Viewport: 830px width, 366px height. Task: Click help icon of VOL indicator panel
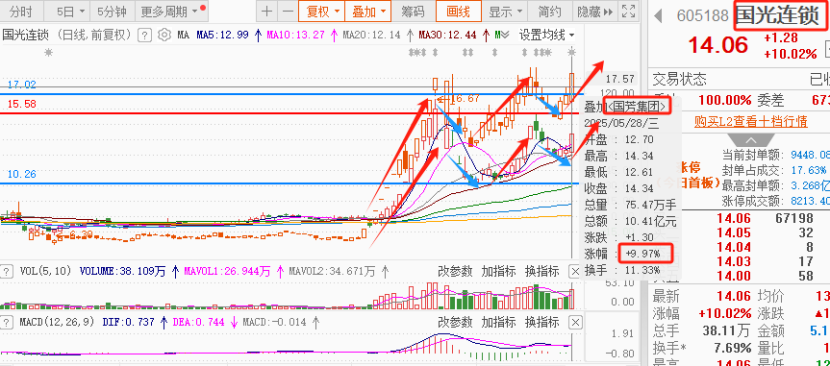(x=7, y=272)
